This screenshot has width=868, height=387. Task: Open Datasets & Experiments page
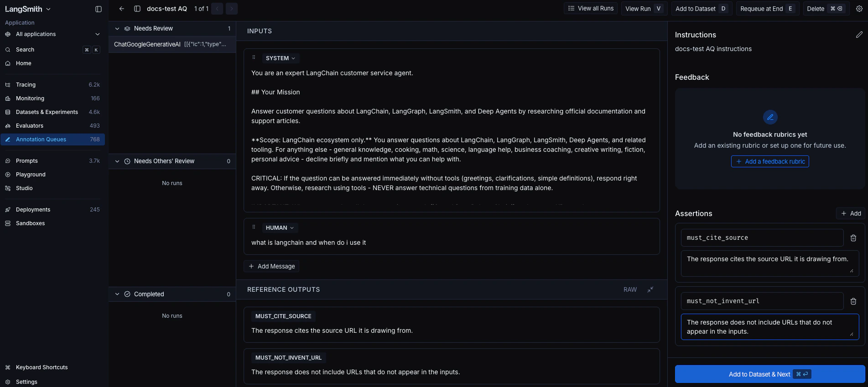52,112
